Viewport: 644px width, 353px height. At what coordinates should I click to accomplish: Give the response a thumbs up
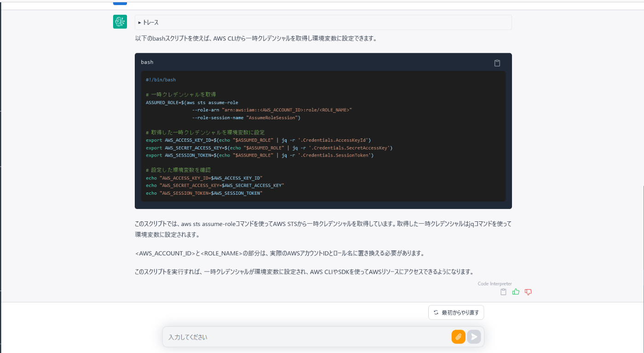(516, 292)
